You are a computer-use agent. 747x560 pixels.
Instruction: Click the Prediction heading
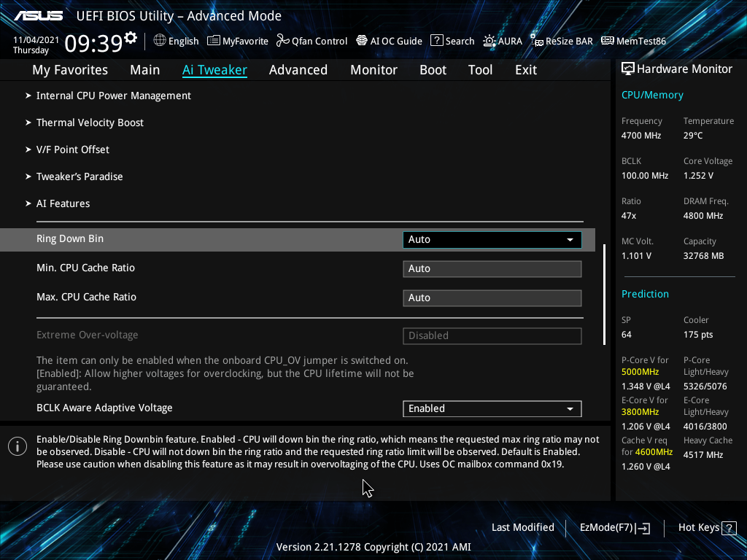pyautogui.click(x=645, y=295)
